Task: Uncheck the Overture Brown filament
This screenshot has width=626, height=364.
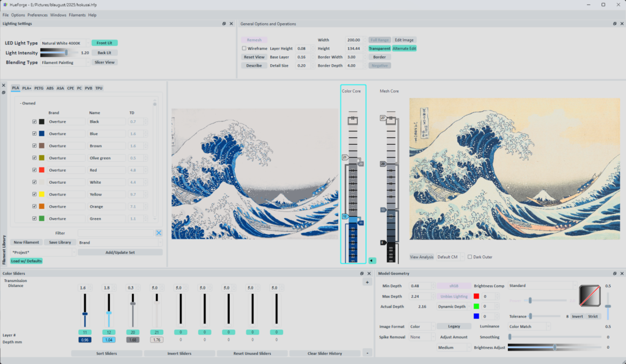Action: coord(34,146)
